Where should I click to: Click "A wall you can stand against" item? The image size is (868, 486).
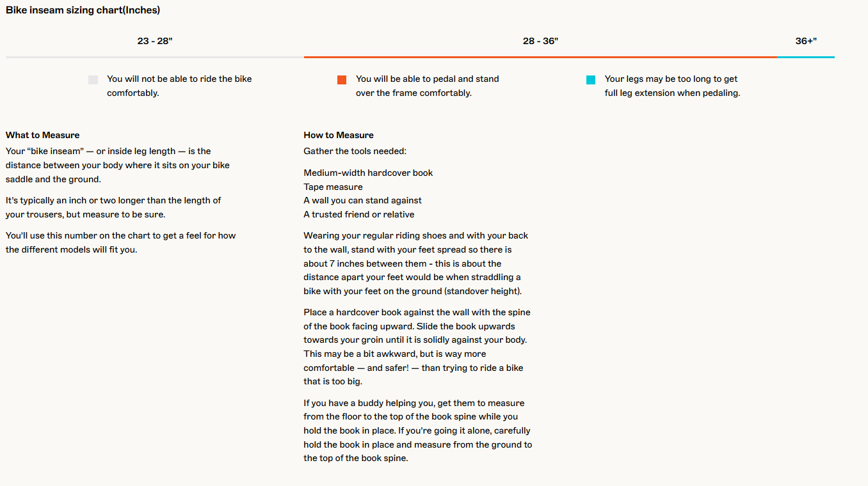(362, 200)
